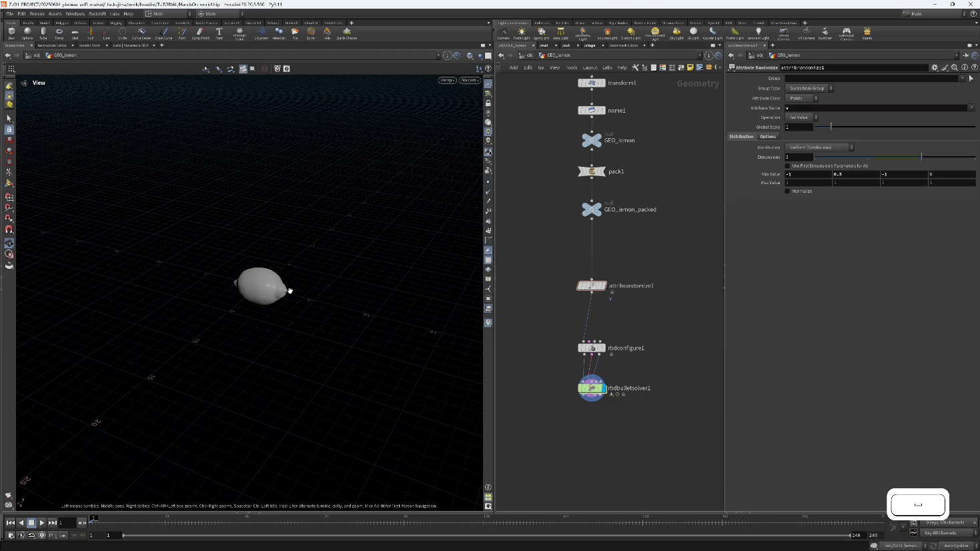
Task: Select the Sphere tool on the Create shelf
Action: [27, 32]
